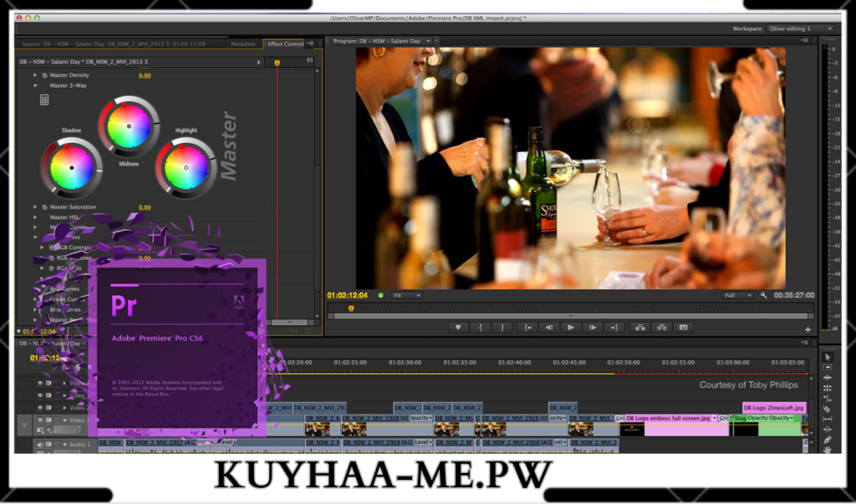
Task: Select the Slide tool
Action: click(827, 430)
